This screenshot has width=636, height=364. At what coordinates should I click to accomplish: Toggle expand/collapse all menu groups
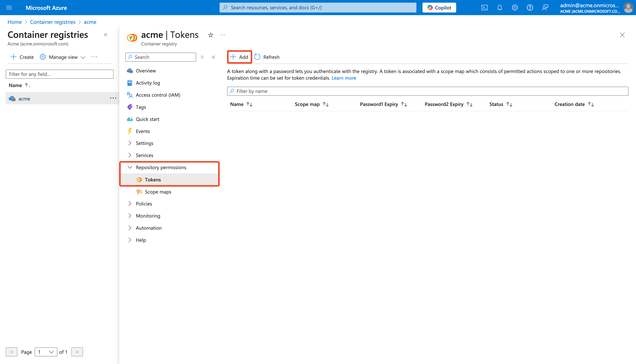[202, 57]
